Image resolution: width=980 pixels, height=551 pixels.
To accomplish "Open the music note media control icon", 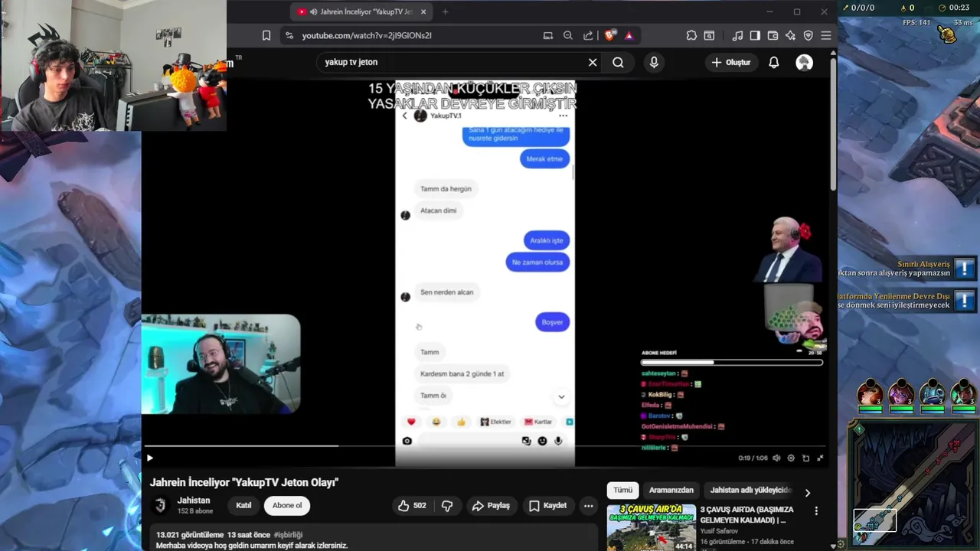I will point(737,35).
